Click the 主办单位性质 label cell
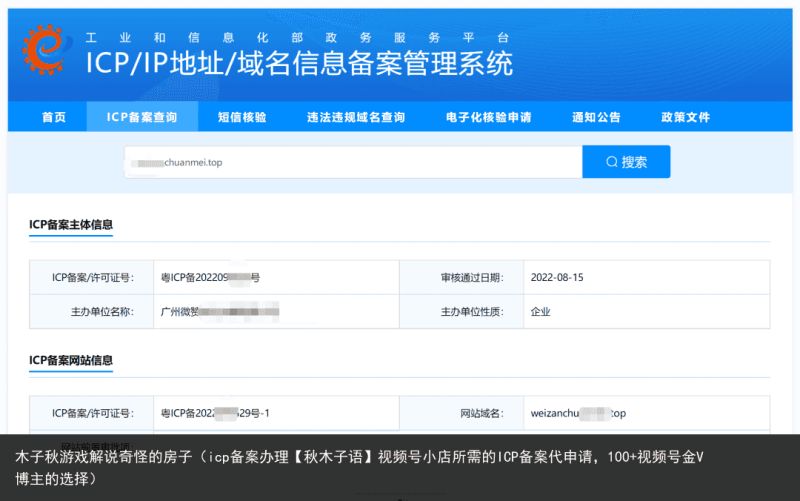 462,312
